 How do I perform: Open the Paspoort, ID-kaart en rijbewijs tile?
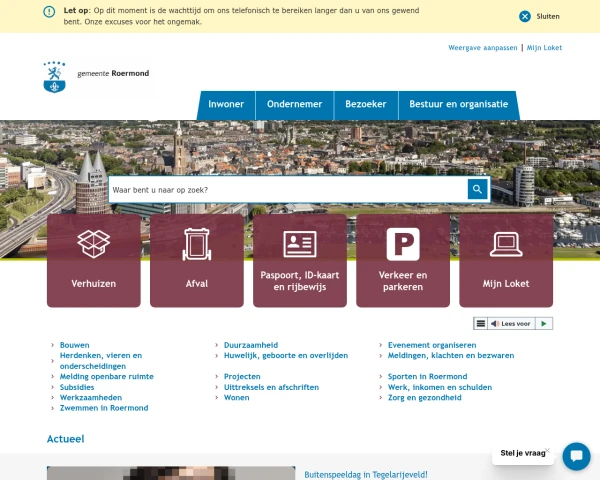coord(300,260)
